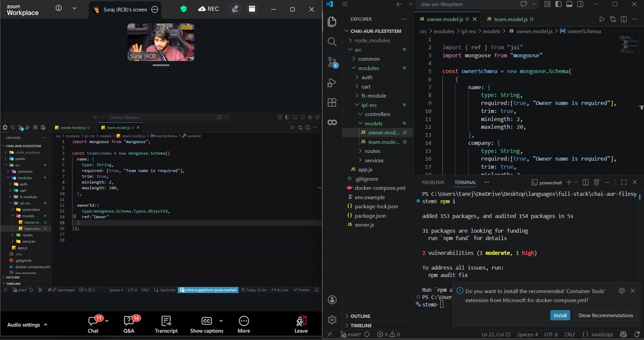
Task: Start a Go Live server from the status bar
Action: [x=280, y=290]
